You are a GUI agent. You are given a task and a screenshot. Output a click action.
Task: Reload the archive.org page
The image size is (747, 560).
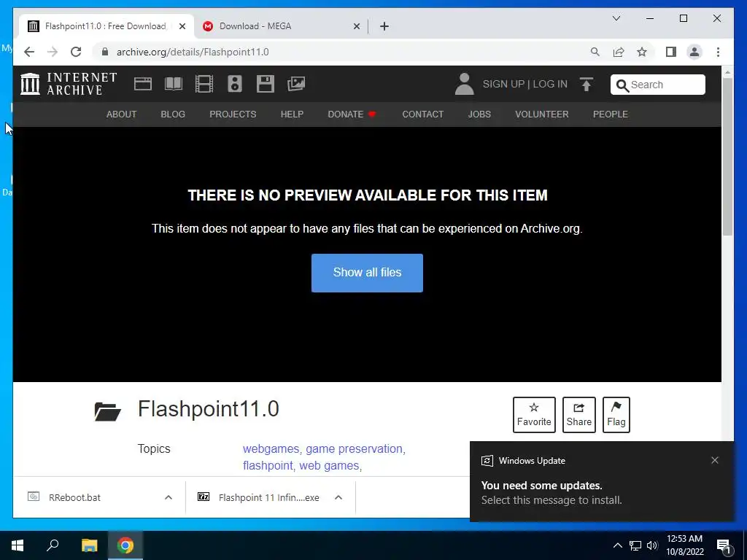[76, 52]
